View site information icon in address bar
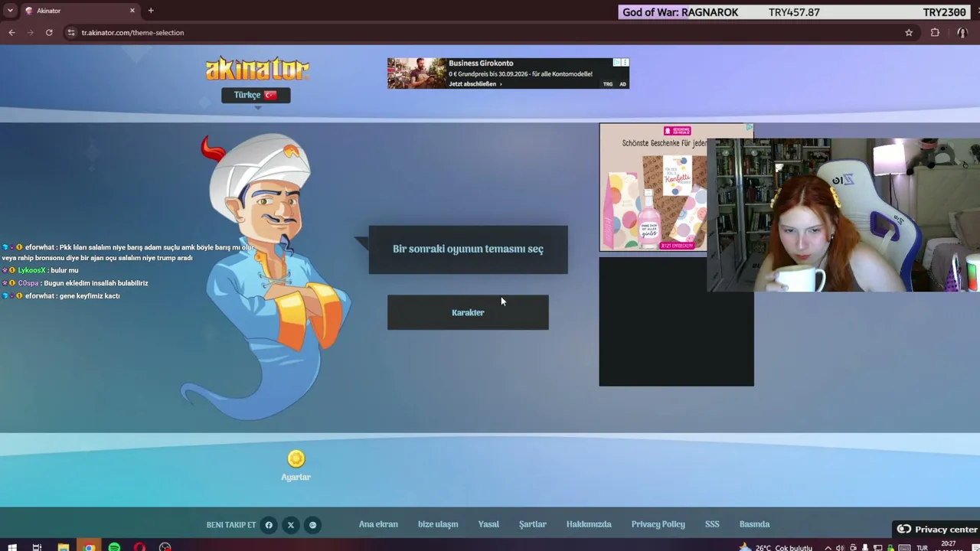Viewport: 980px width, 551px height. click(71, 33)
